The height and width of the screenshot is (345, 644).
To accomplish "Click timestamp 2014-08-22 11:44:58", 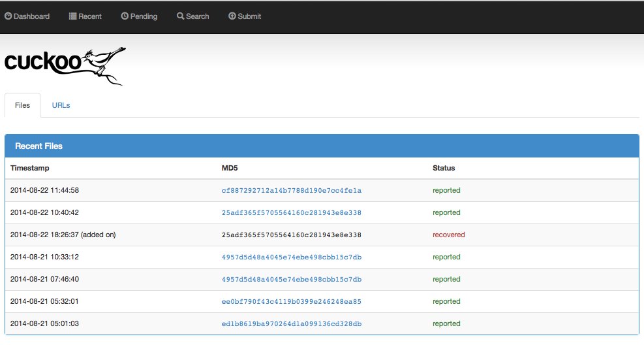I will [x=44, y=190].
